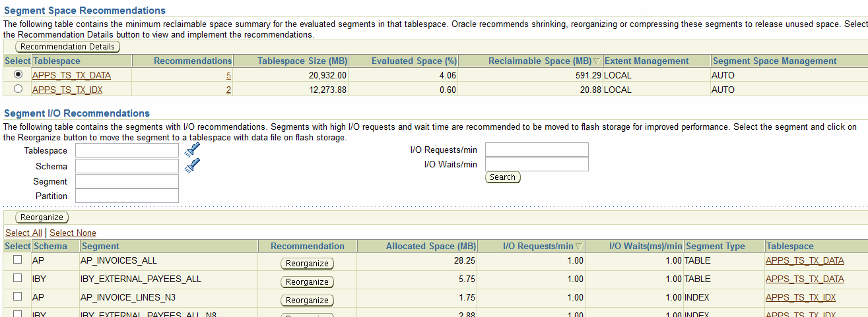Sort by Tablespace Size (MB) column header
Screen dimensions: 868x317
pos(302,61)
